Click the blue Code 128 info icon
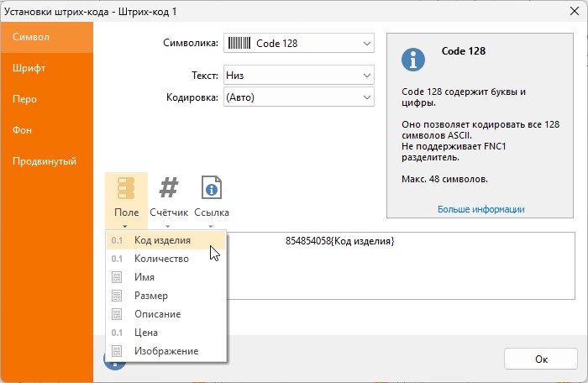Image resolution: width=588 pixels, height=383 pixels. coord(413,60)
